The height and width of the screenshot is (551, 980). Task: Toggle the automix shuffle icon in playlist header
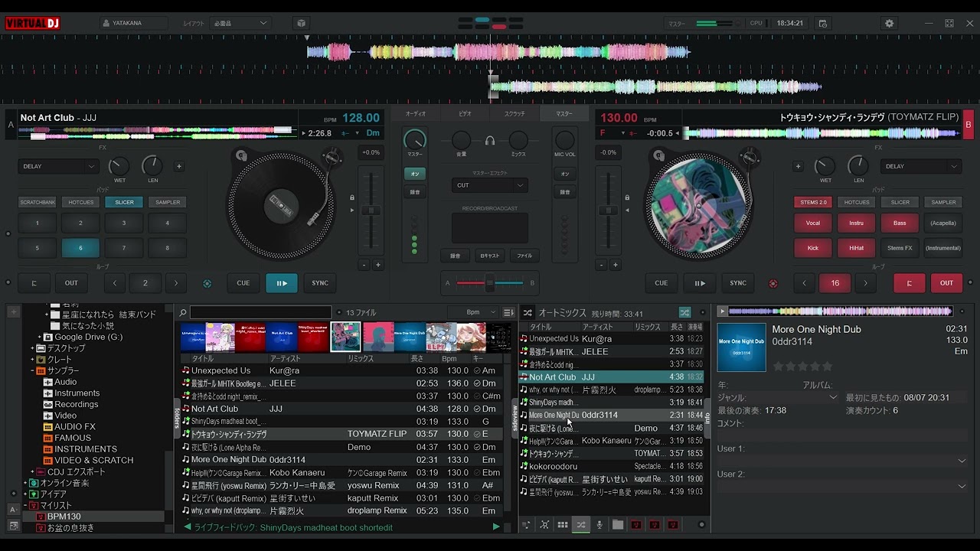pyautogui.click(x=684, y=312)
